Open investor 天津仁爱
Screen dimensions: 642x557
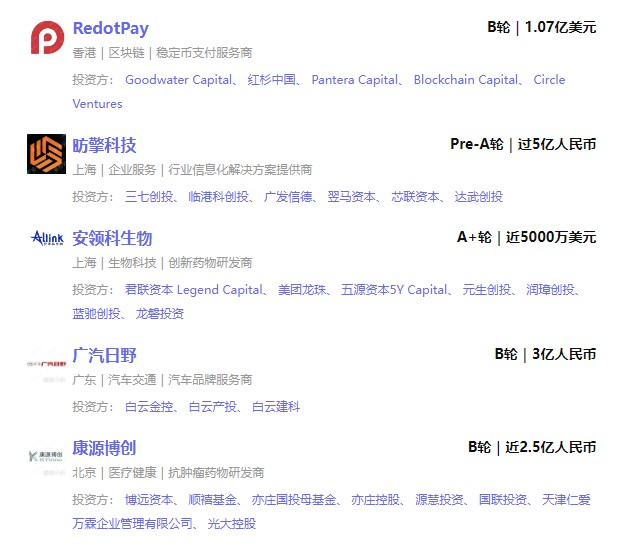pos(566,500)
